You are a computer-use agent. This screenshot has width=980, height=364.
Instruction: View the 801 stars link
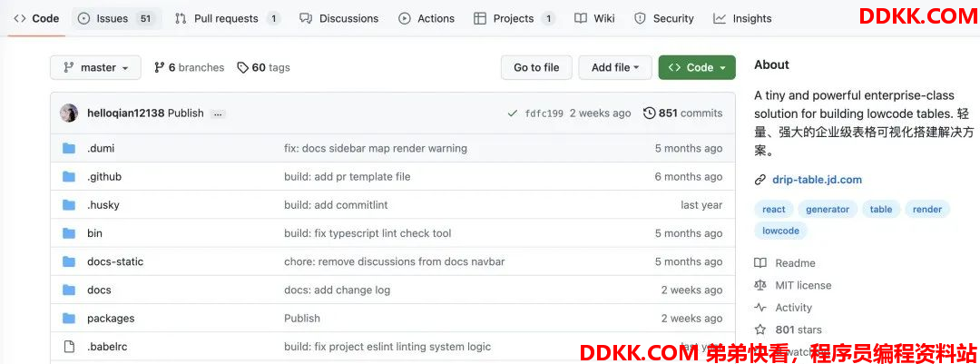(799, 330)
